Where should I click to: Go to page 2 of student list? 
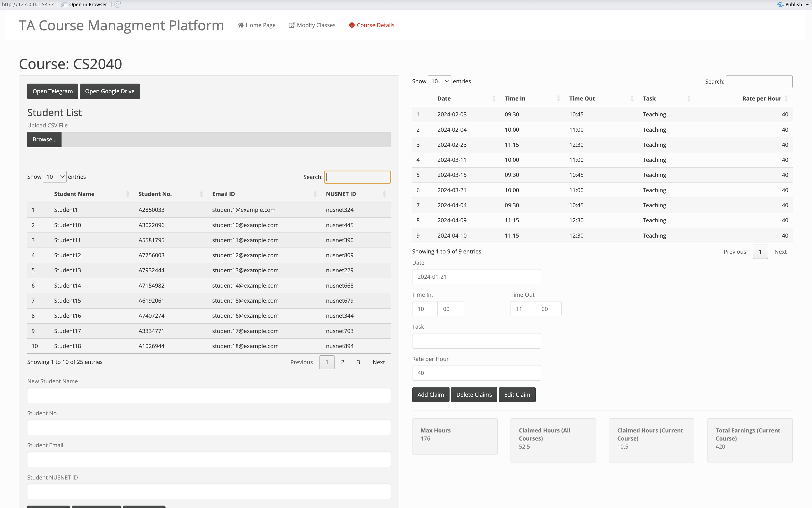click(x=343, y=362)
